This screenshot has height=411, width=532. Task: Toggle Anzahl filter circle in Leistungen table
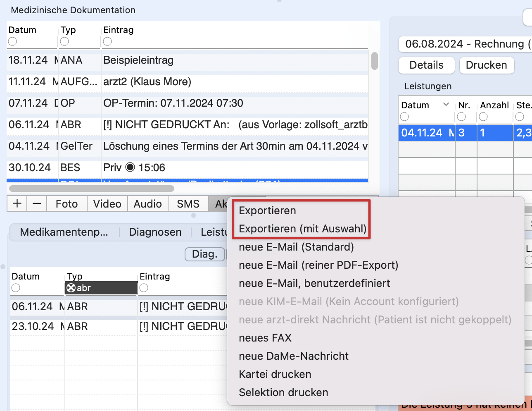tap(483, 117)
